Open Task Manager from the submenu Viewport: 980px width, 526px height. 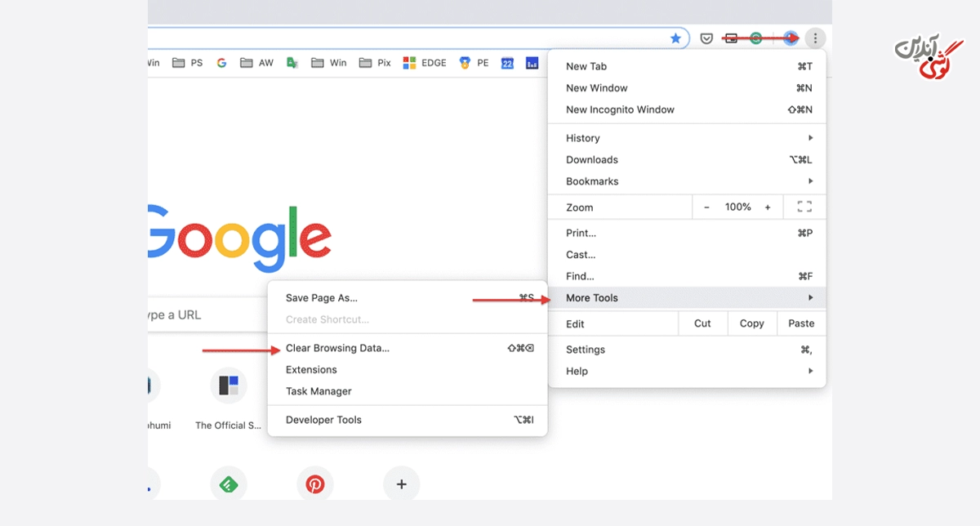pos(408,391)
